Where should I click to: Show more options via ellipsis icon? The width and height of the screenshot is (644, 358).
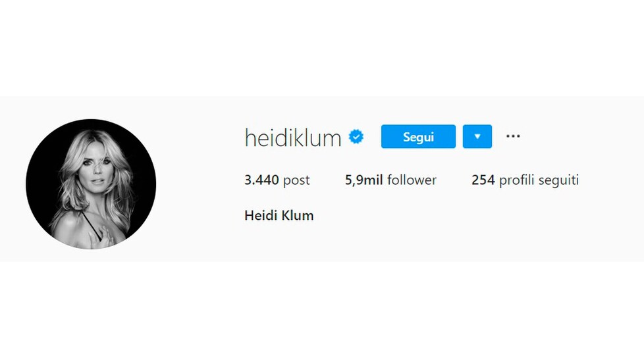tap(513, 136)
